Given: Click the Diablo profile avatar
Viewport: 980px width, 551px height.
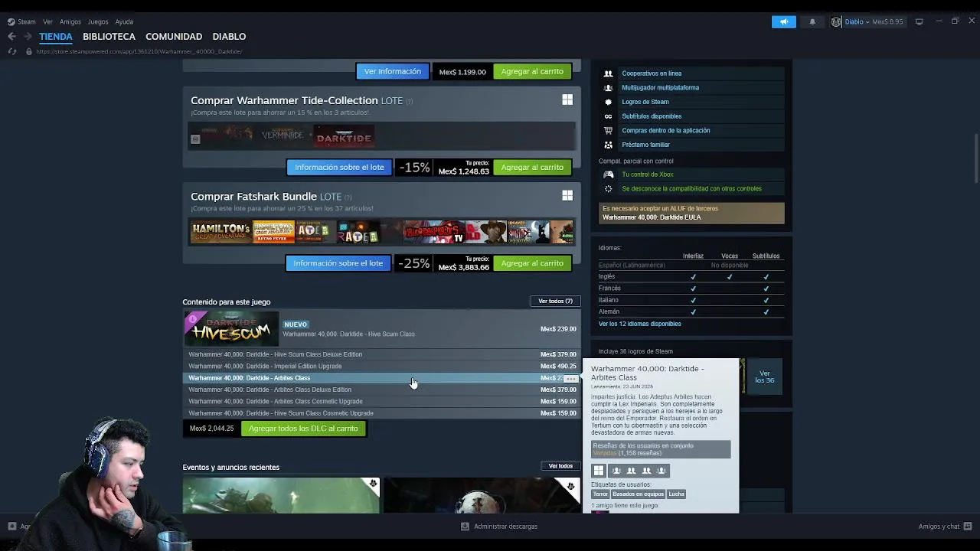Looking at the screenshot, I should tap(836, 21).
